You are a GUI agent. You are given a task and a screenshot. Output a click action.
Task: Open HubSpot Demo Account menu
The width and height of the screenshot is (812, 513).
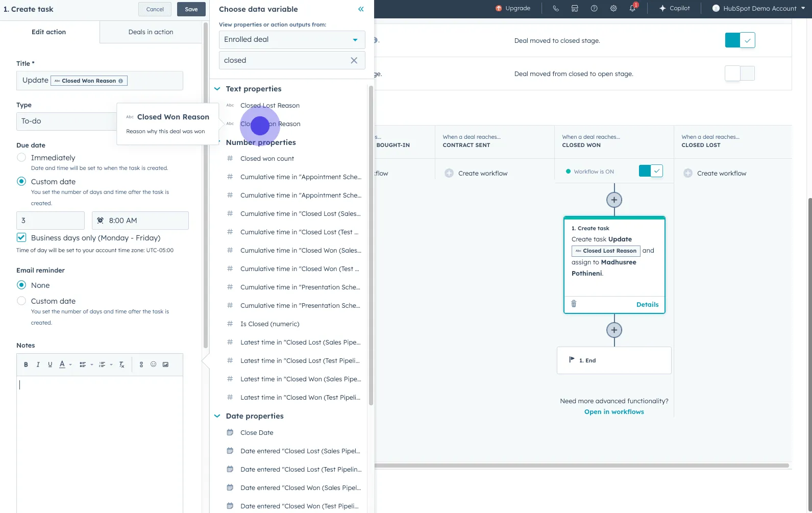758,8
